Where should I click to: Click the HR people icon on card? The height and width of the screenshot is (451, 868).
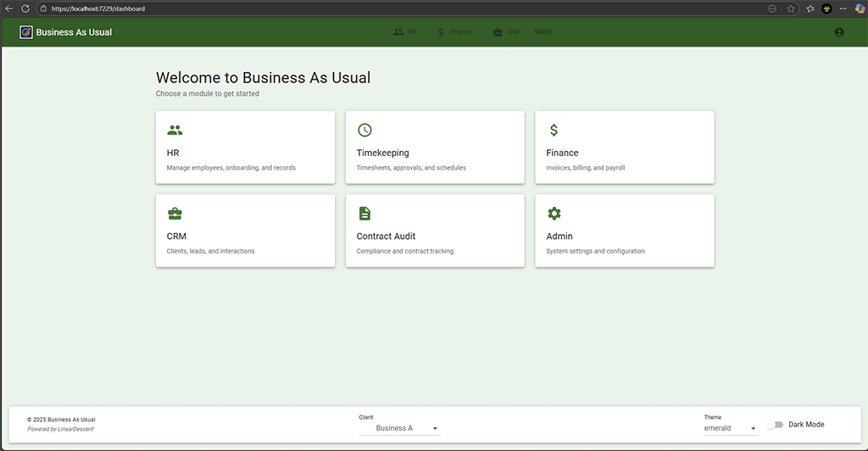(x=175, y=131)
